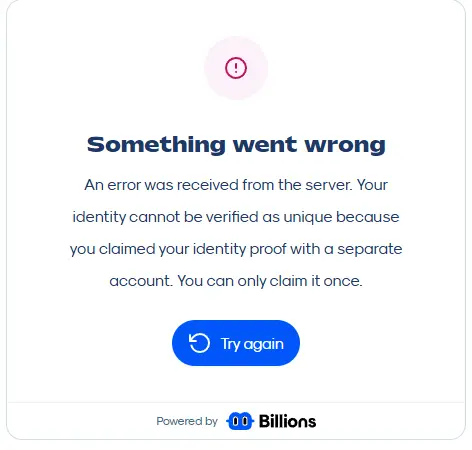Click the sentence 'You can only claim it once.'

270,281
